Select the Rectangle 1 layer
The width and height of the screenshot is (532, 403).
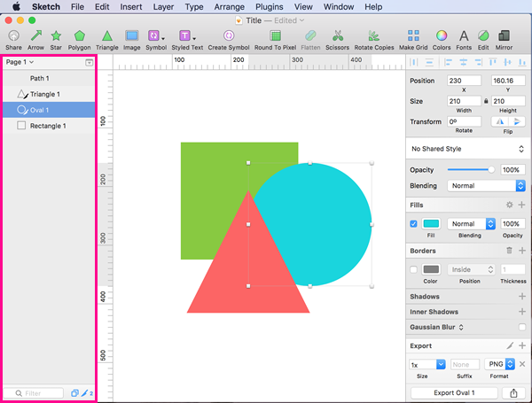pos(49,126)
